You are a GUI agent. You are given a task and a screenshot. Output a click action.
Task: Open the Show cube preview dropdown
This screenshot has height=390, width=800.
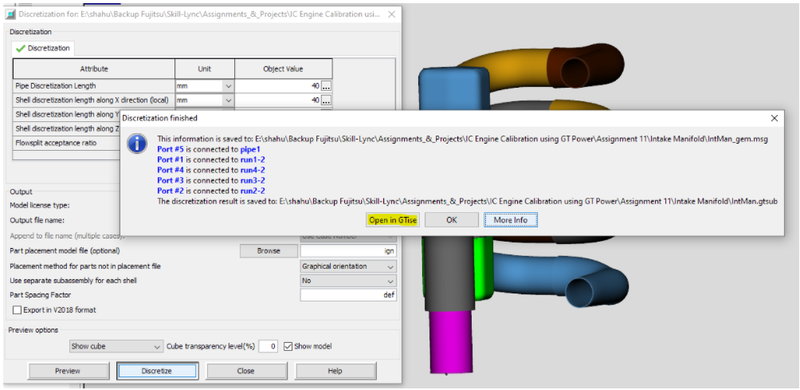(x=116, y=346)
